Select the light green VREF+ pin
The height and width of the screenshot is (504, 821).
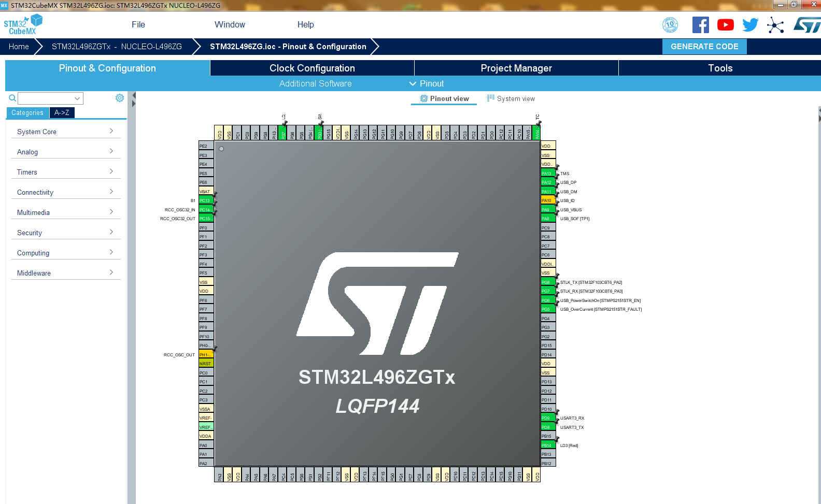(206, 427)
